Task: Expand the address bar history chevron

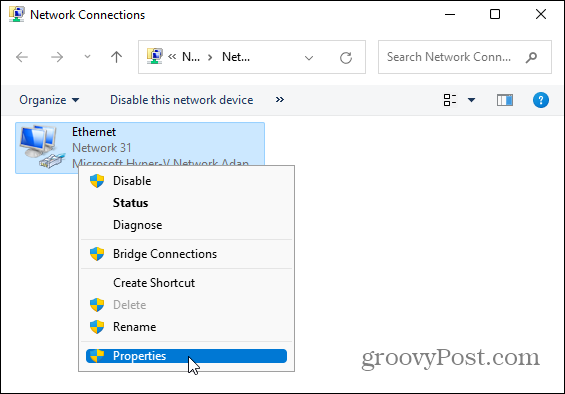Action: [x=309, y=58]
